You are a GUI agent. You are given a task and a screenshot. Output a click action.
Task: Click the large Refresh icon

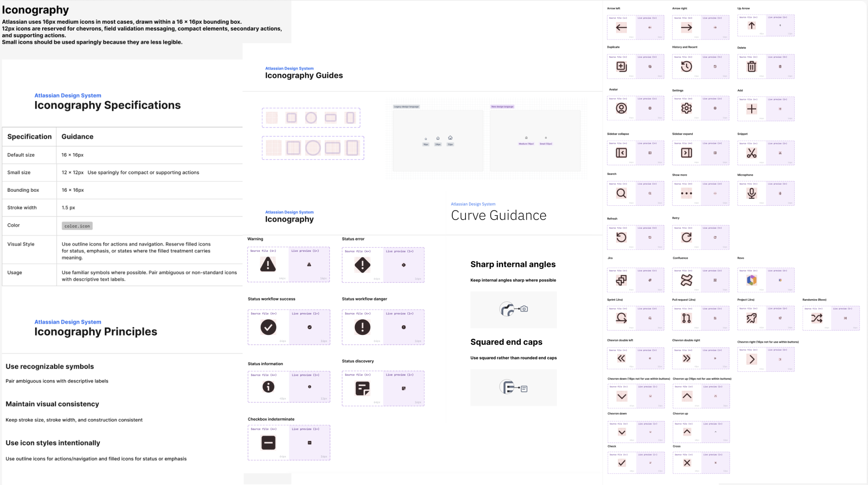pos(621,238)
